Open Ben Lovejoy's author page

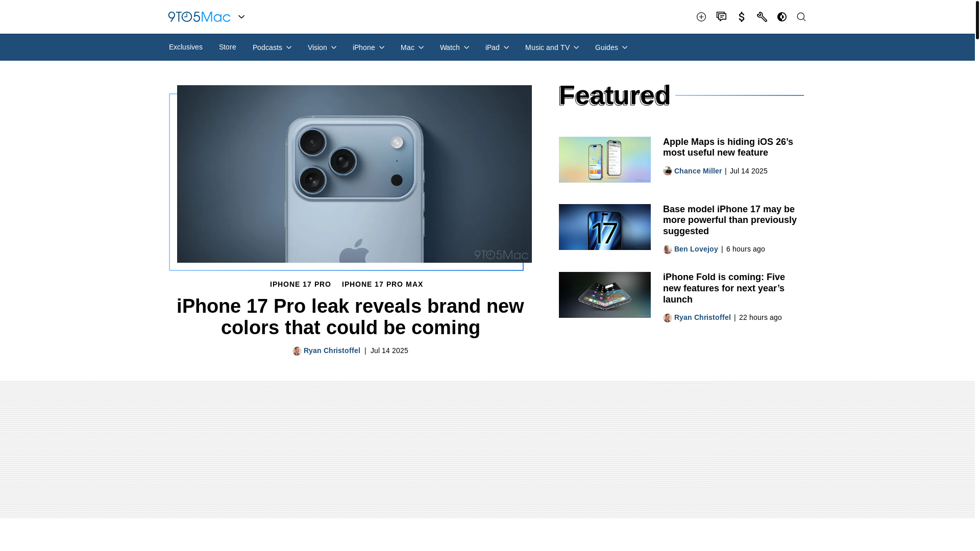click(x=696, y=249)
